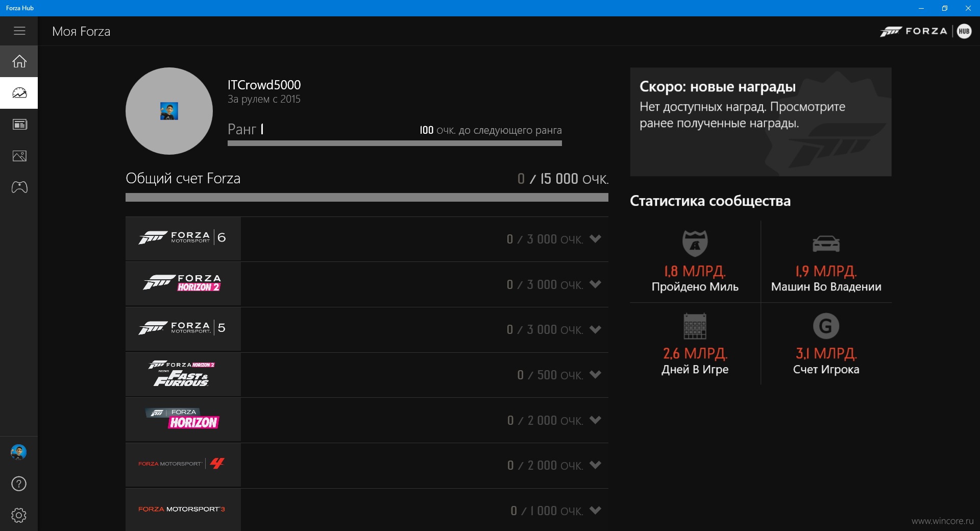Click the Forza Motorsport 3 logo tile
Screen dimensions: 980x531
tap(183, 510)
